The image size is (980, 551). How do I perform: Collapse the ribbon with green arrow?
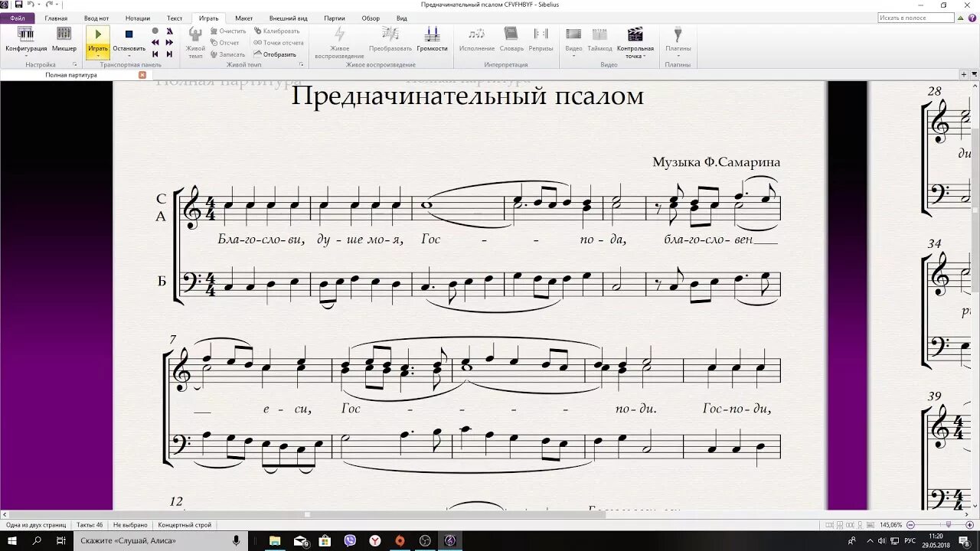(x=961, y=18)
